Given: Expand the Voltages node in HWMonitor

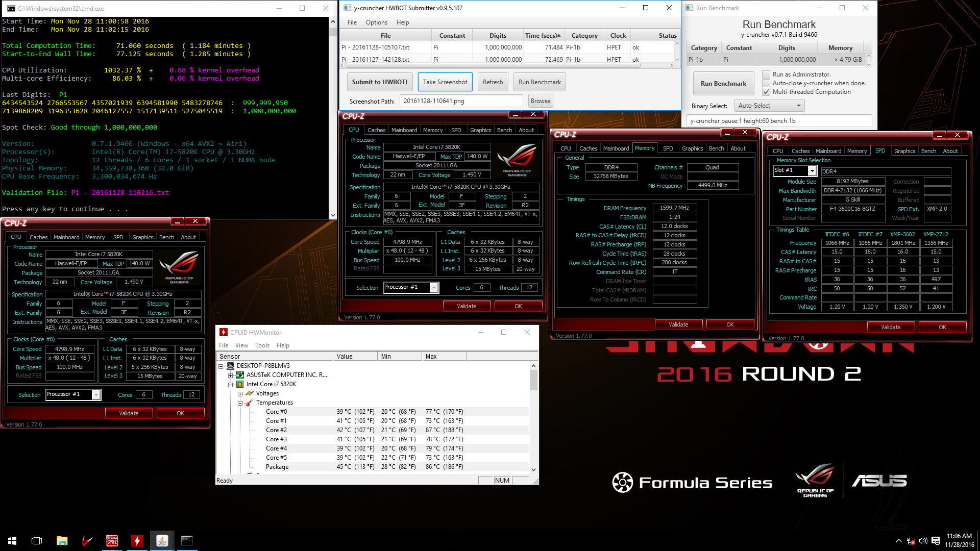Looking at the screenshot, I should pyautogui.click(x=240, y=393).
